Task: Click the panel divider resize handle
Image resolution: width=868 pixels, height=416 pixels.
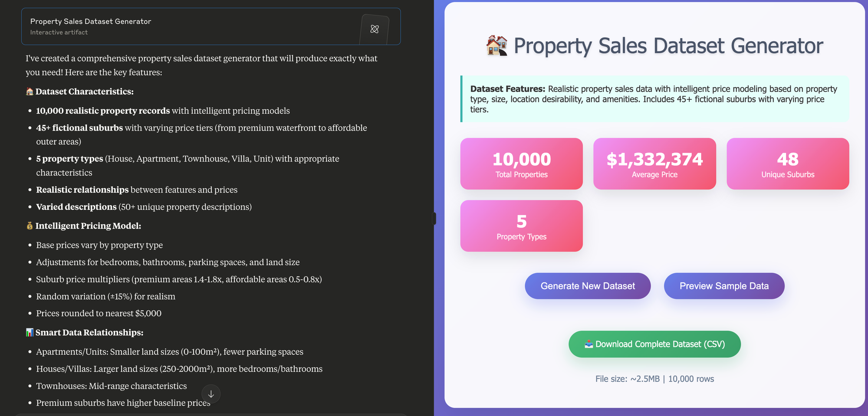Action: 434,218
